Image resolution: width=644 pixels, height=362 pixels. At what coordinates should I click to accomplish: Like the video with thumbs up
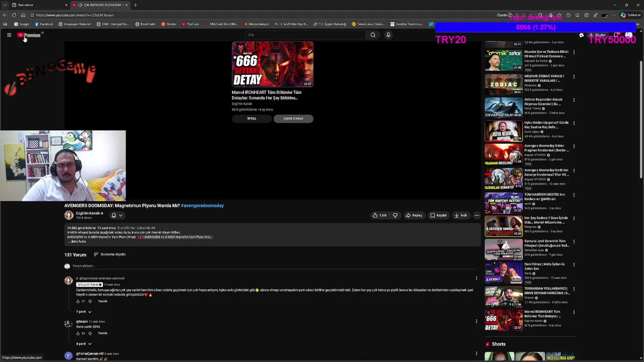(379, 215)
